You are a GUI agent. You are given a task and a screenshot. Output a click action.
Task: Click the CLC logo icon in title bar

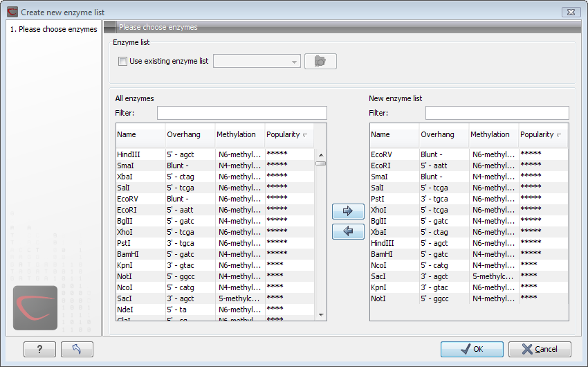12,12
